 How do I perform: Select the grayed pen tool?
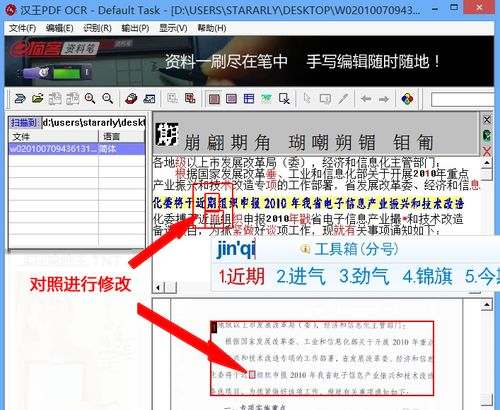tap(343, 99)
